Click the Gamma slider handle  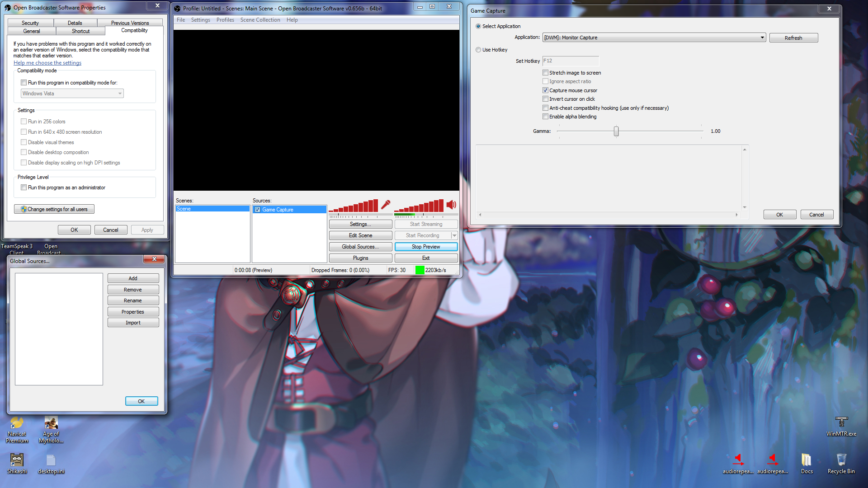pyautogui.click(x=616, y=131)
